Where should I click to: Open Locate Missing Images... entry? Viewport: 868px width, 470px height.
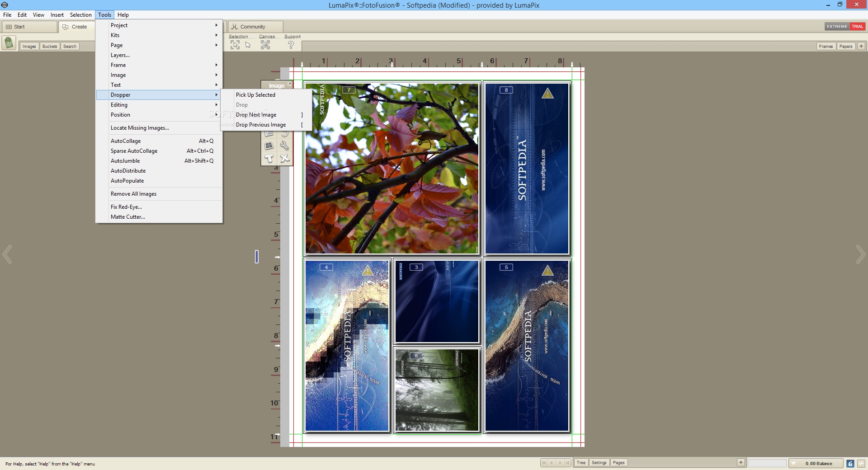tap(159, 128)
